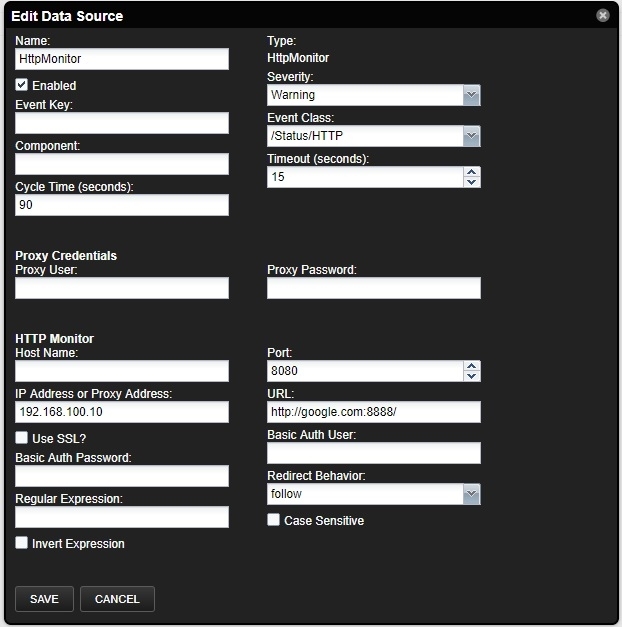
Task: Click the URL field with google.com
Action: point(374,412)
